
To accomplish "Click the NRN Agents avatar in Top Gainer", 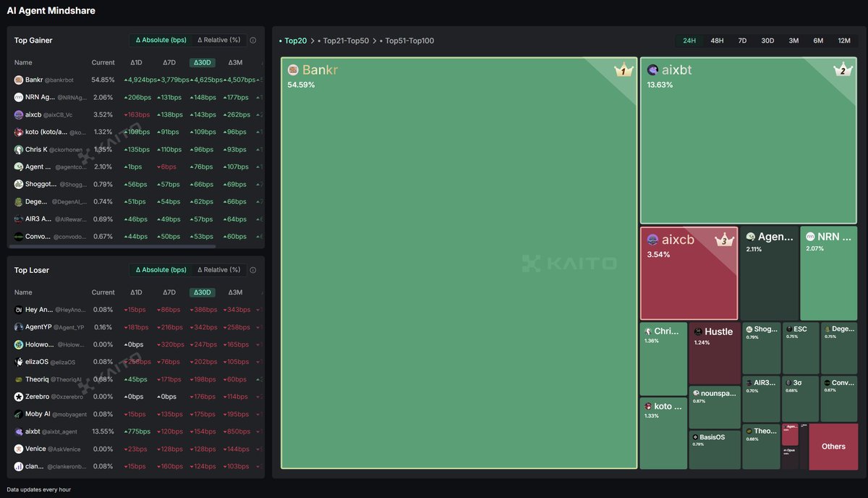I will 19,97.
